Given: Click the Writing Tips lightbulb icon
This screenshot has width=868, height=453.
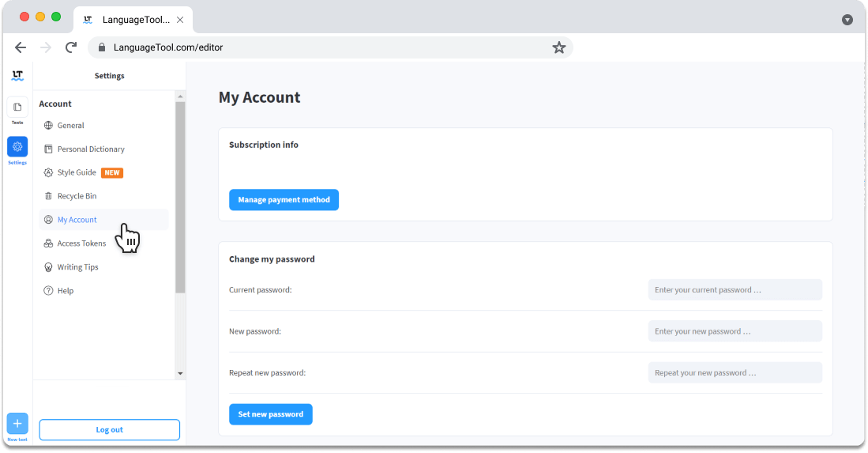Looking at the screenshot, I should point(49,267).
